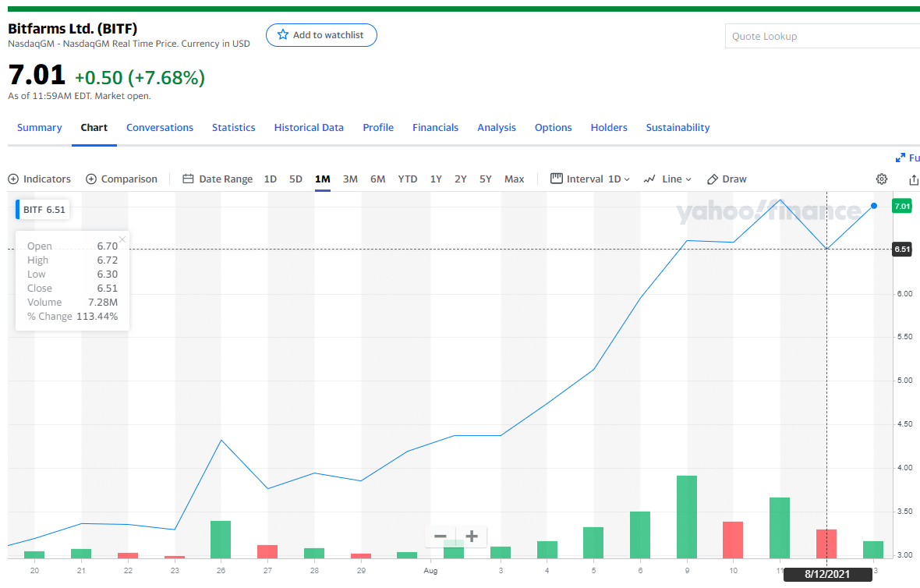Click the 7.28M volume value
The width and height of the screenshot is (920, 588).
point(103,303)
